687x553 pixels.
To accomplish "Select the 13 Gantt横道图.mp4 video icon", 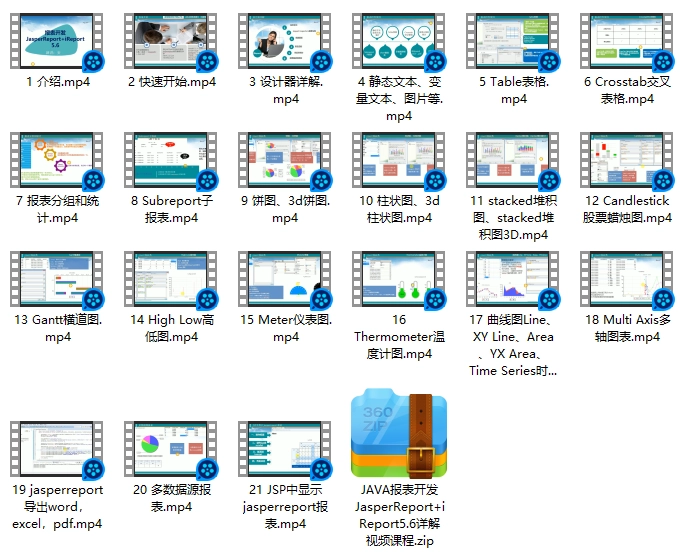I will pos(57,279).
